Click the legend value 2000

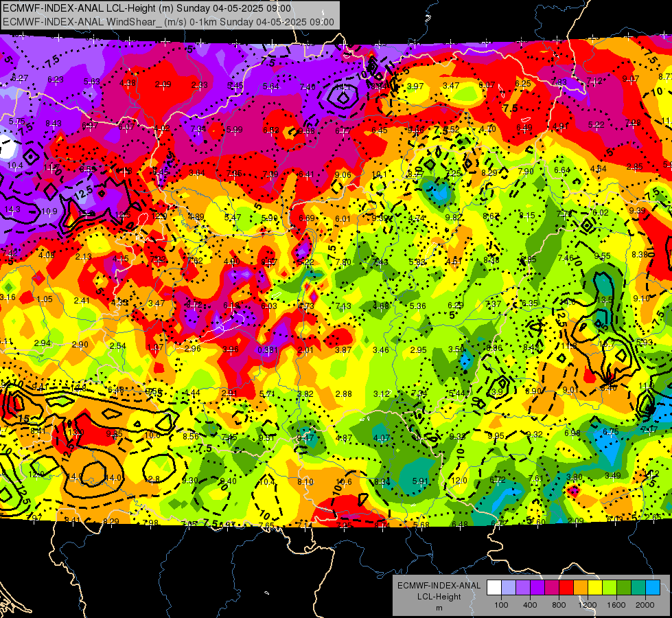[x=645, y=605]
